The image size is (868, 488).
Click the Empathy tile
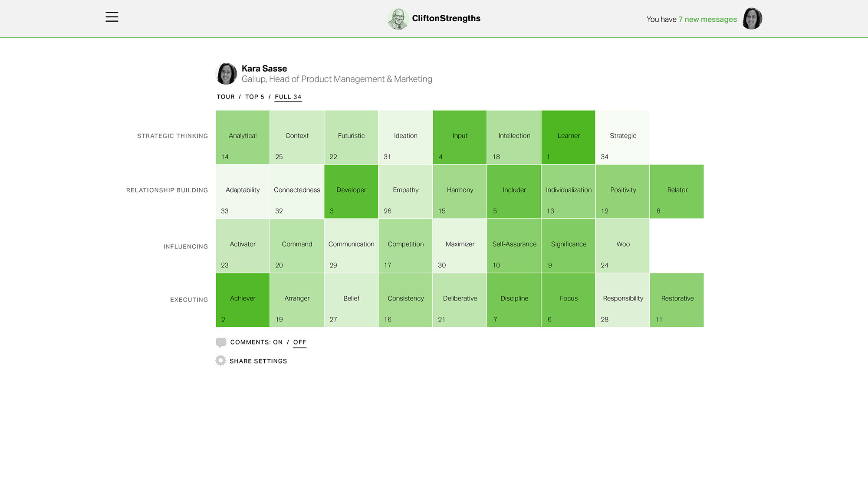tap(405, 192)
